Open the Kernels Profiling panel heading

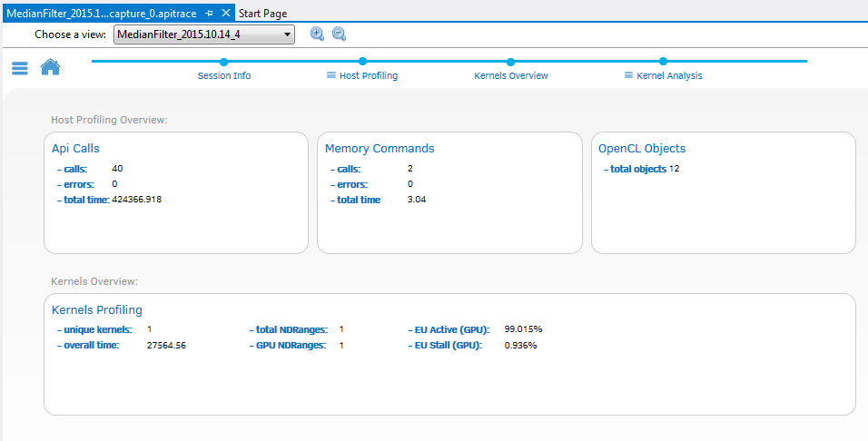[97, 309]
